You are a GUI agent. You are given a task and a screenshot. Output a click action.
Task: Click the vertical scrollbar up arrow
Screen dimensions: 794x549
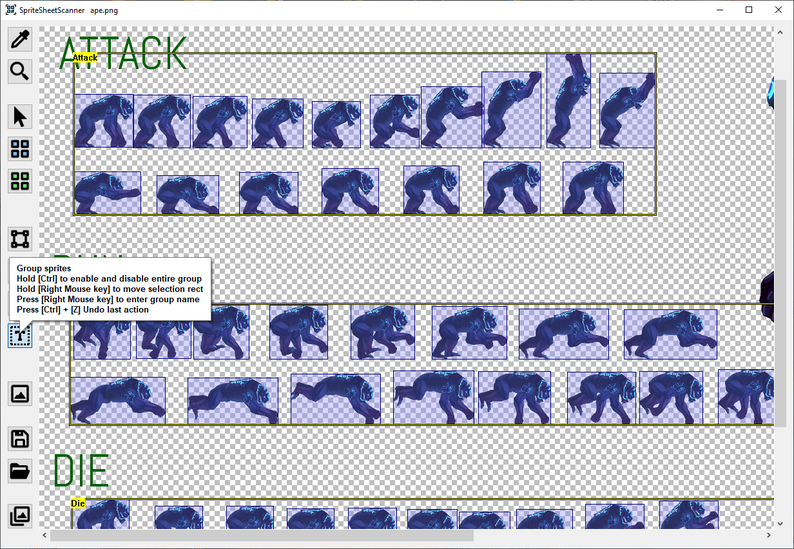(780, 32)
